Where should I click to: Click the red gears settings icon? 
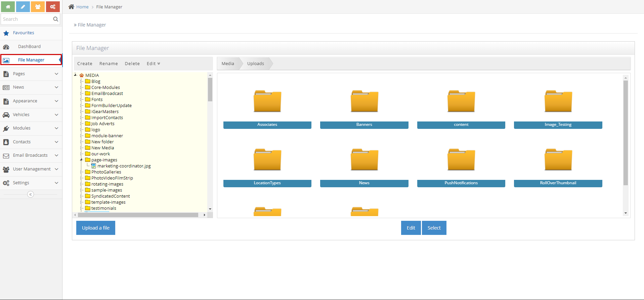[53, 7]
